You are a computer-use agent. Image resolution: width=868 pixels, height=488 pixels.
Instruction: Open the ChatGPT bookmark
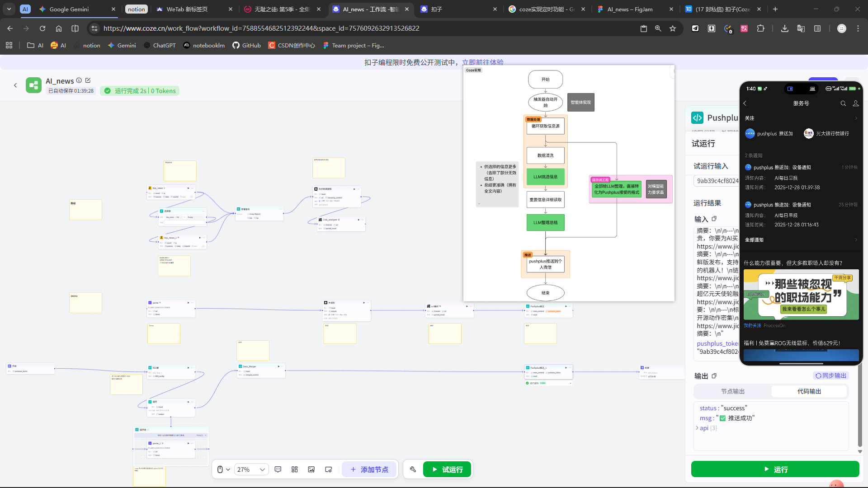click(160, 45)
